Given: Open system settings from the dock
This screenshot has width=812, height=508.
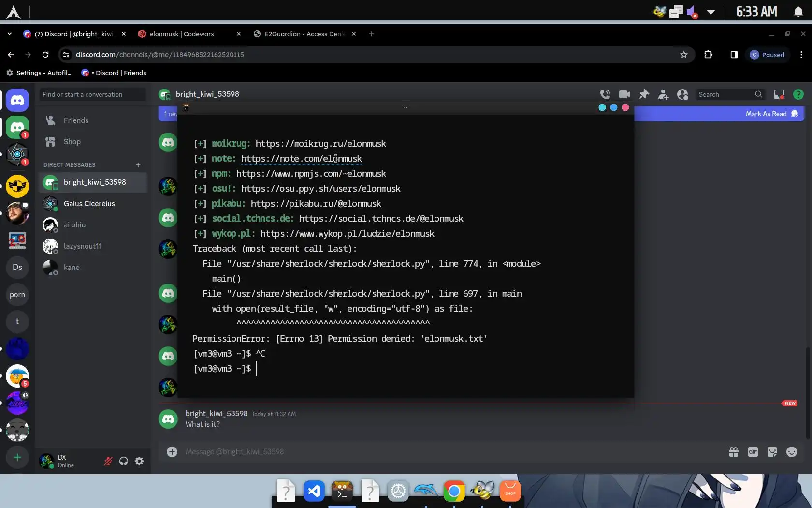Looking at the screenshot, I should (398, 492).
